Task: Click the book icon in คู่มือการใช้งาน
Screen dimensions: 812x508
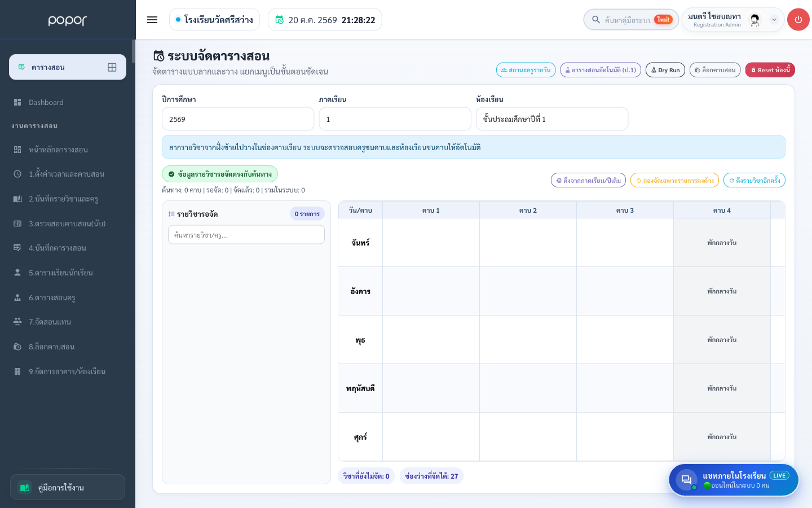Action: click(x=25, y=487)
